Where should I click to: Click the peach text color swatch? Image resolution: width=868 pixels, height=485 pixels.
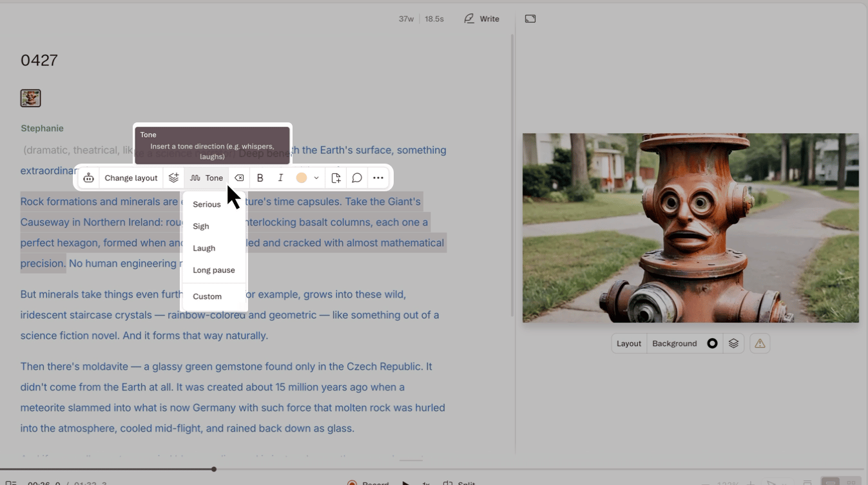pos(301,178)
